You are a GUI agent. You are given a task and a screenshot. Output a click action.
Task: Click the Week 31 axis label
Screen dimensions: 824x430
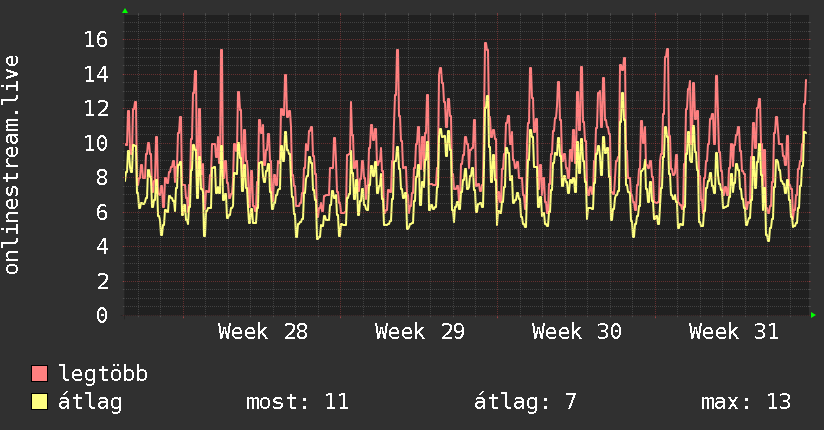pos(734,332)
